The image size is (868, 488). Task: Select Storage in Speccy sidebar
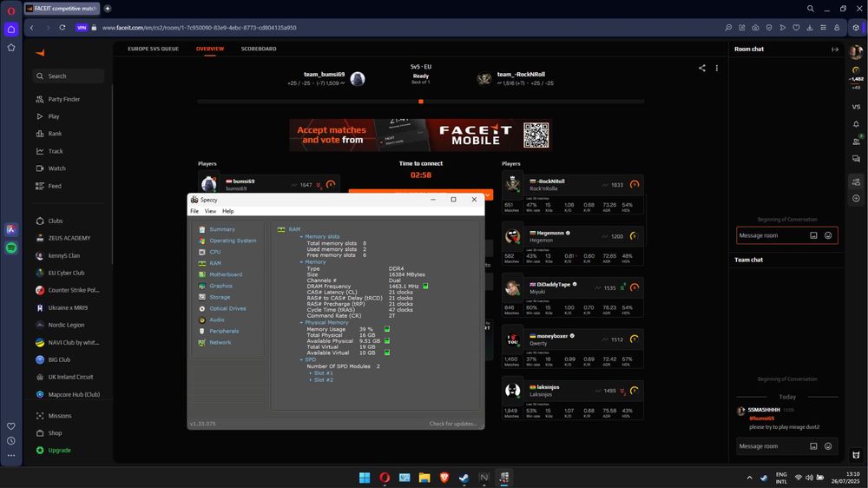[x=220, y=298]
